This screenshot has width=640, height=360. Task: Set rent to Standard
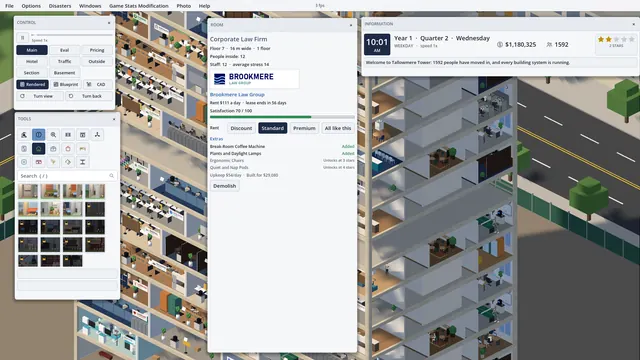coord(273,128)
